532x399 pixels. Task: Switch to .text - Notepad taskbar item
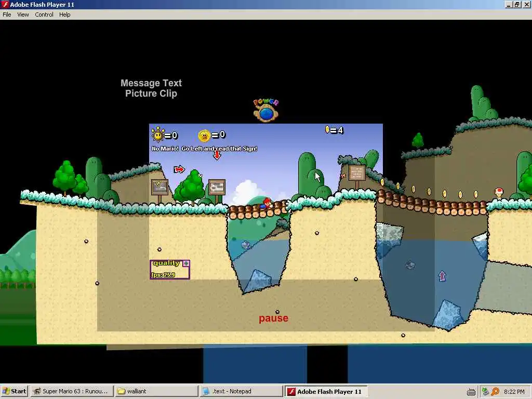coord(241,391)
